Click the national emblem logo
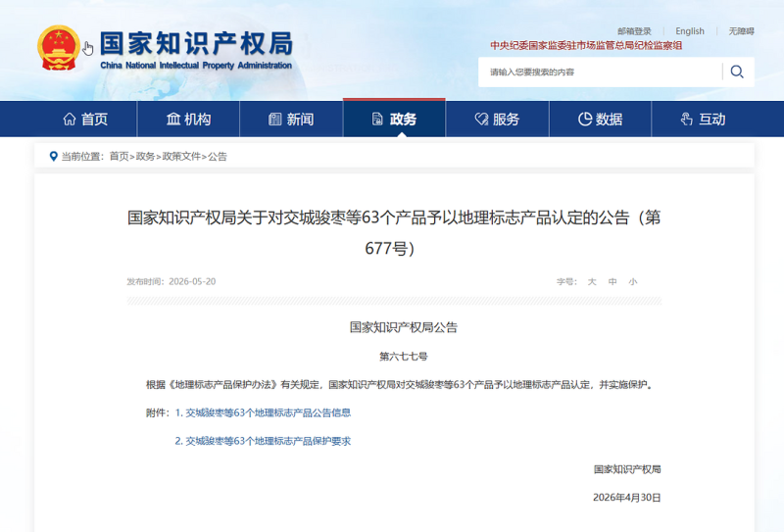784x532 pixels. coord(59,48)
